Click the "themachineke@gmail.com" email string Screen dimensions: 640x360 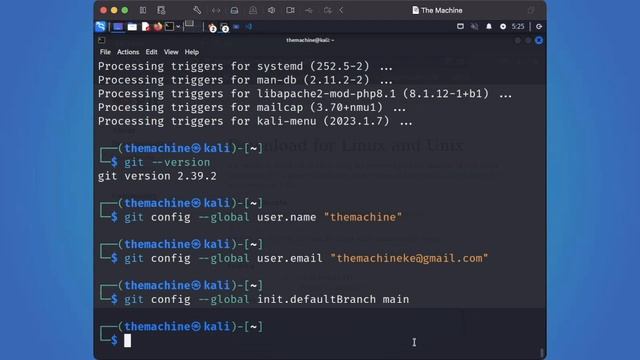tap(409, 258)
